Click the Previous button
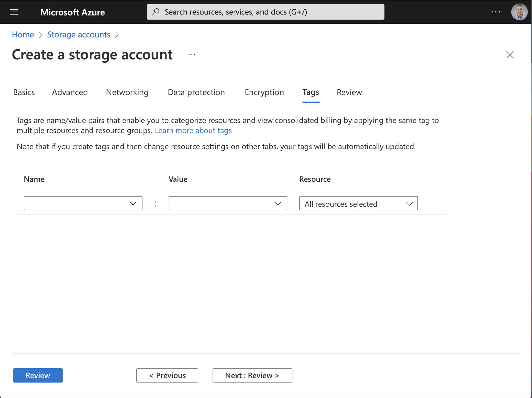This screenshot has width=532, height=398. [167, 375]
